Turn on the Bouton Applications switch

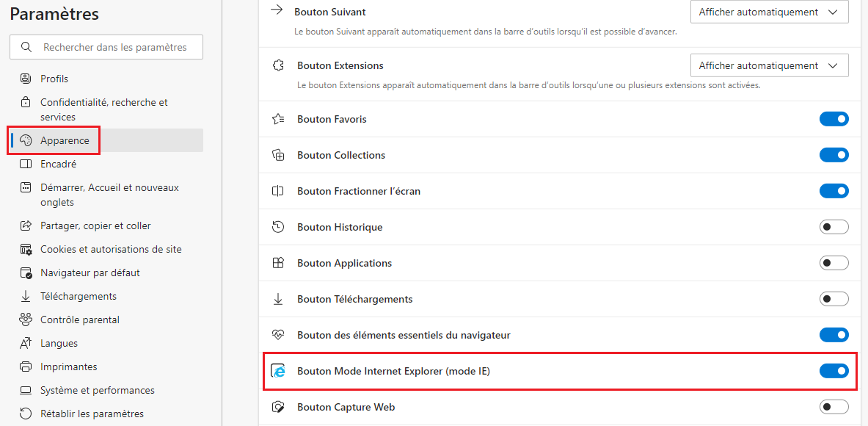point(834,263)
